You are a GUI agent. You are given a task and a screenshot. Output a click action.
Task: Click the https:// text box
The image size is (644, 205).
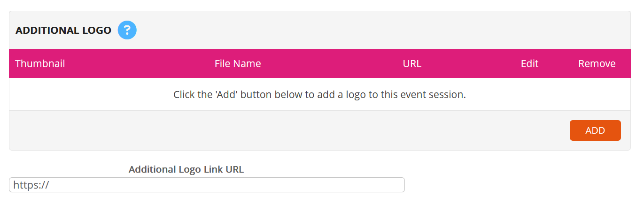207,185
